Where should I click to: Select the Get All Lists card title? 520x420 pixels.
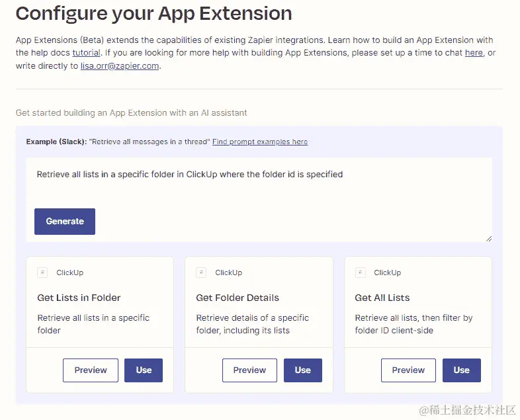coord(382,298)
